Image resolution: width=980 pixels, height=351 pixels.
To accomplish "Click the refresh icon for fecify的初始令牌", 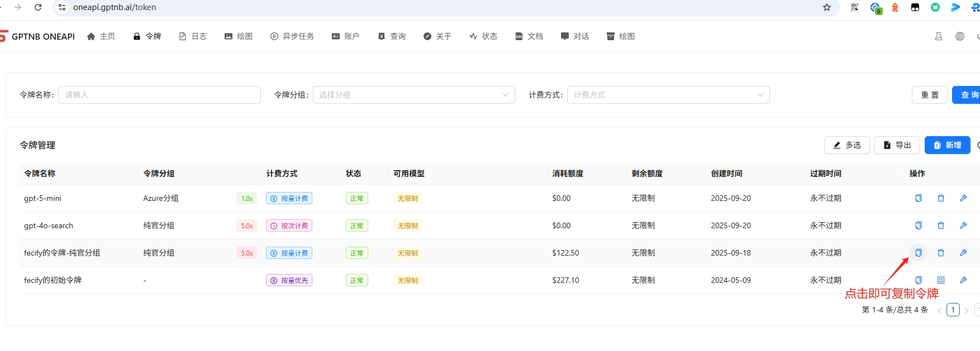I will coord(940,280).
